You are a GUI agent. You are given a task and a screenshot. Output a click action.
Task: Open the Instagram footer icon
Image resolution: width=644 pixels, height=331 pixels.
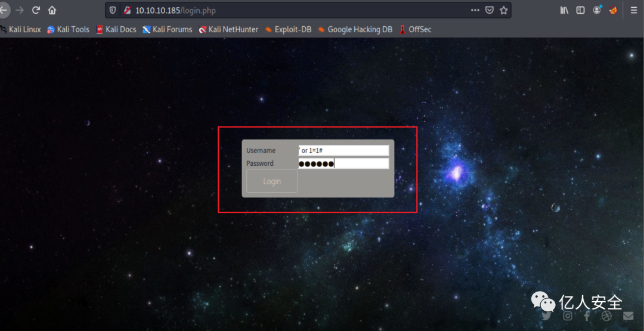(x=568, y=316)
